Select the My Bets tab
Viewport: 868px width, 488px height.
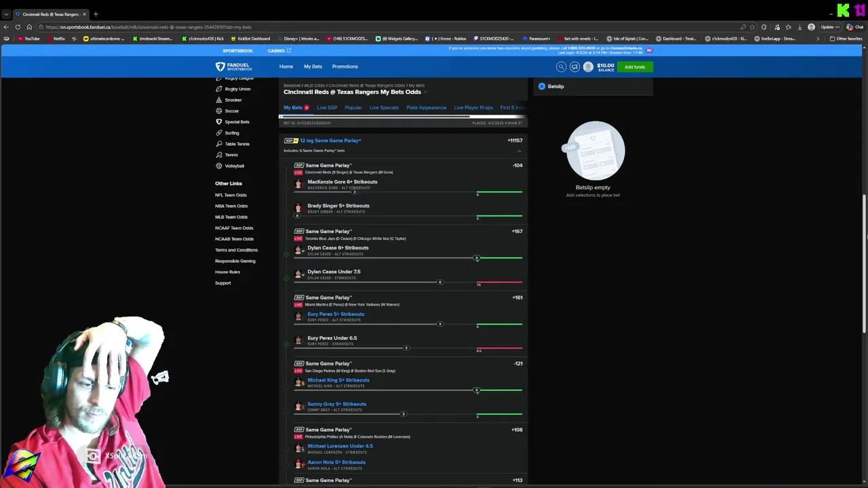click(296, 108)
